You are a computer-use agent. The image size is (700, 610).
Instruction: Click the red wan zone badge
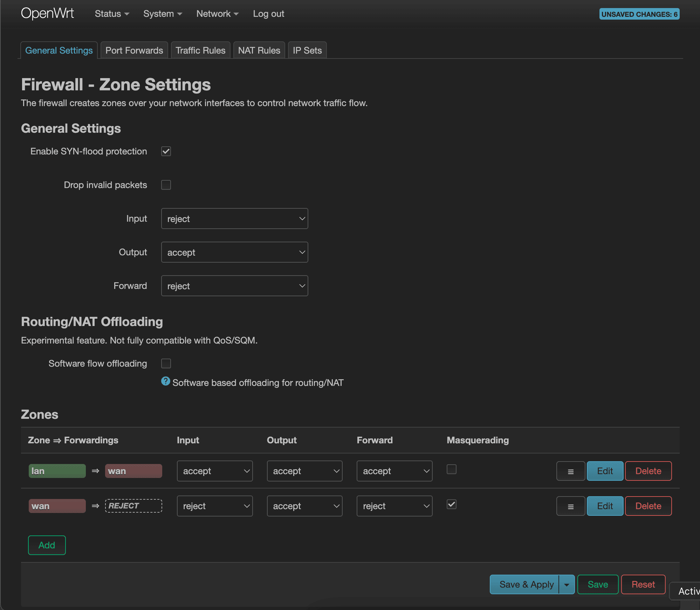(x=57, y=506)
